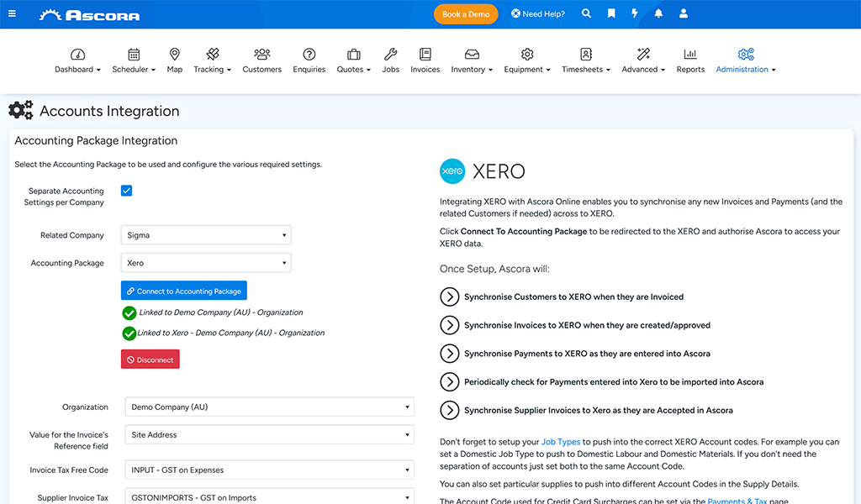Click the Invoices book icon
The image size is (861, 504).
[x=425, y=55]
